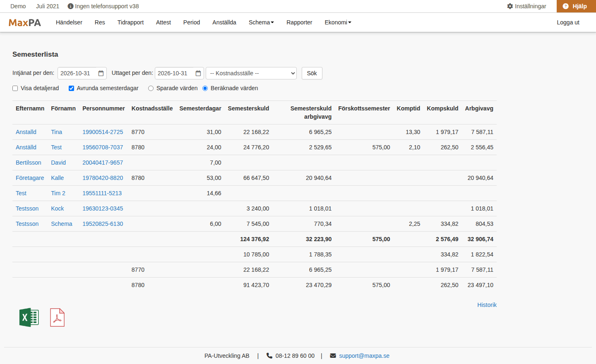The height and width of the screenshot is (364, 596).
Task: Open employee Bertilsson
Action: (x=29, y=163)
